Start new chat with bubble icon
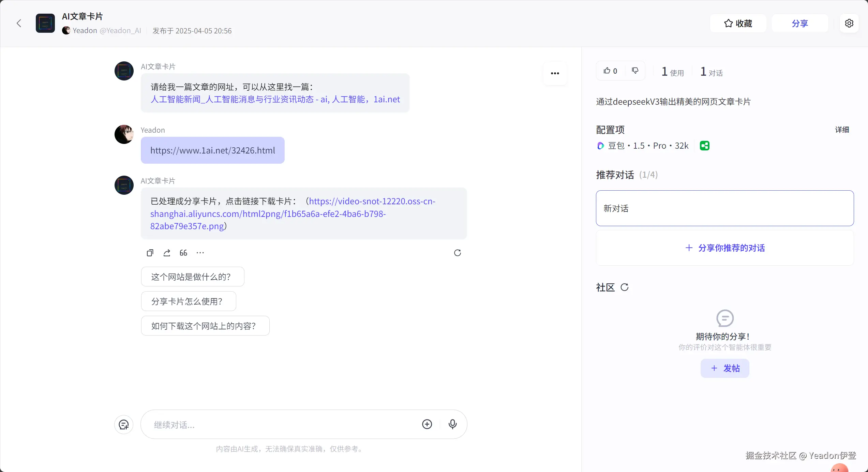The height and width of the screenshot is (472, 868). pyautogui.click(x=124, y=425)
